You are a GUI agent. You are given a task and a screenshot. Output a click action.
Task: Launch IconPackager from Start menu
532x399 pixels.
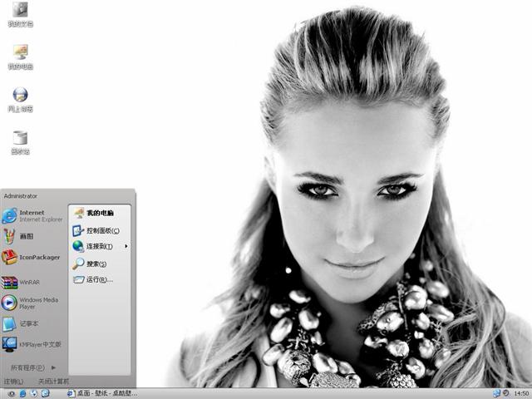33,257
